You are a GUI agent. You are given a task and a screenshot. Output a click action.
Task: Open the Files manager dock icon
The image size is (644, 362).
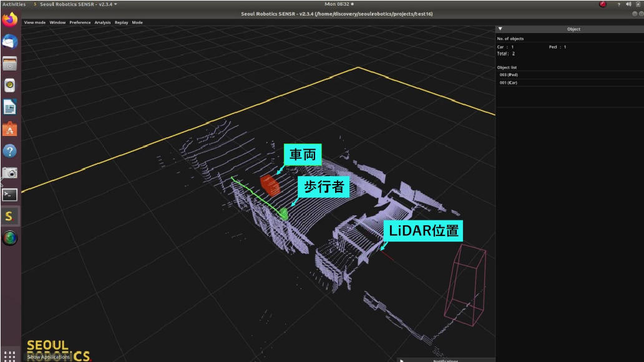9,64
